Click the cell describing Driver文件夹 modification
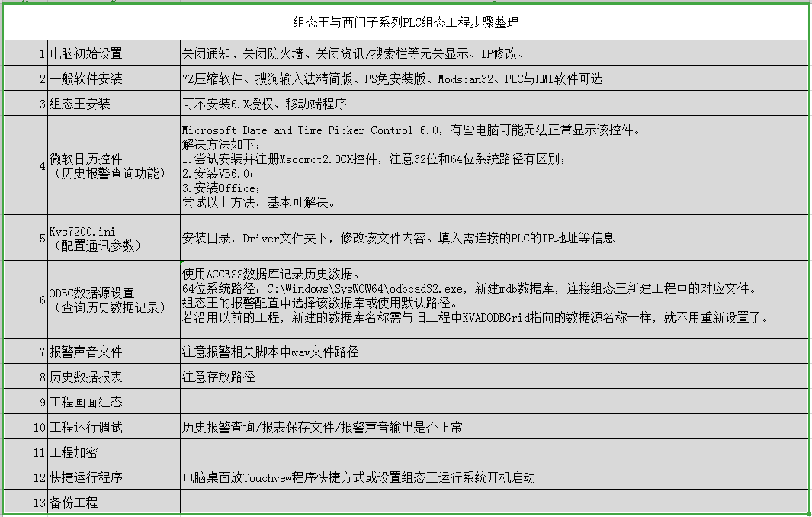 pos(494,237)
